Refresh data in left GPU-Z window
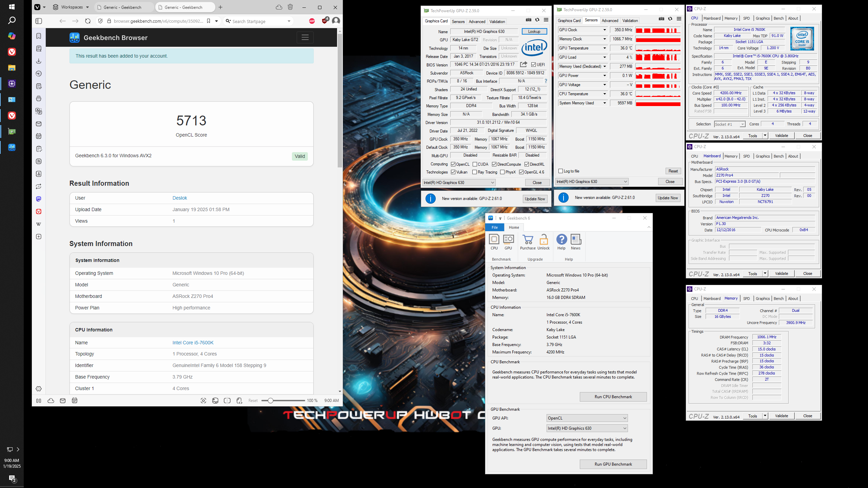 [x=537, y=20]
